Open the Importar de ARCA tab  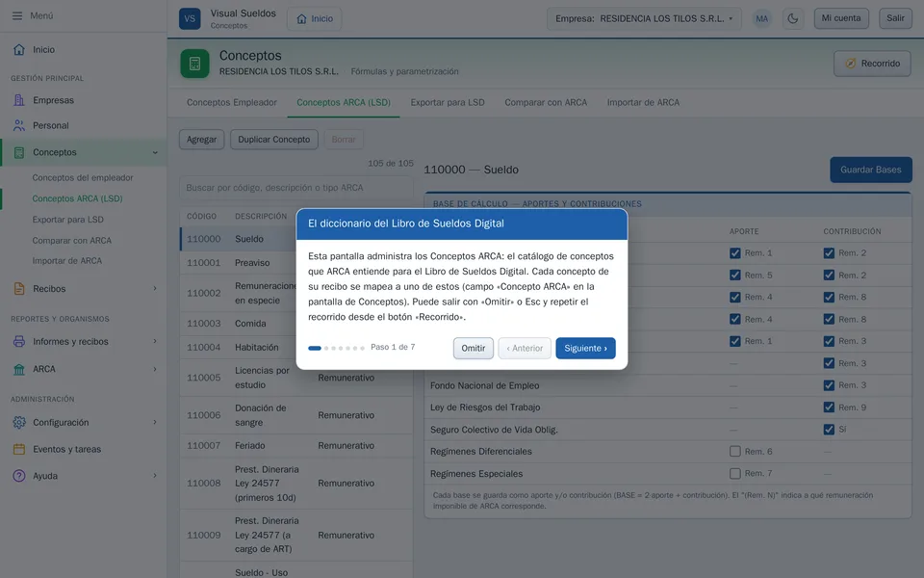643,103
